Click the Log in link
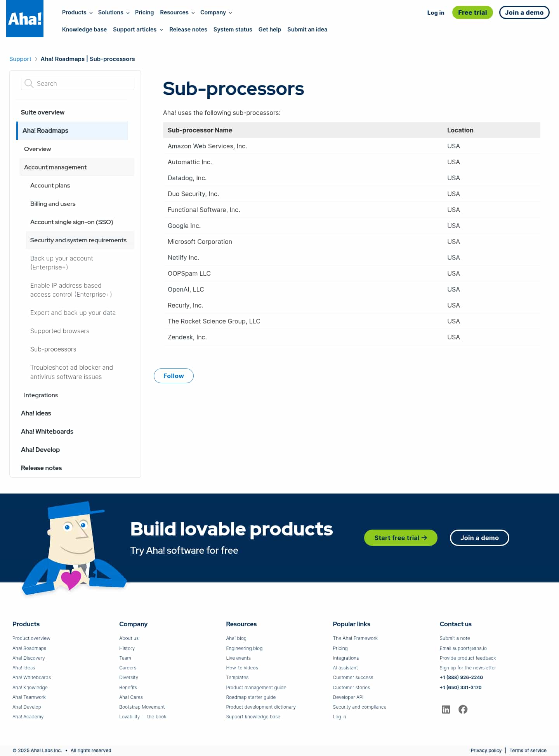Viewport: 559px width, 756px height. click(x=436, y=12)
